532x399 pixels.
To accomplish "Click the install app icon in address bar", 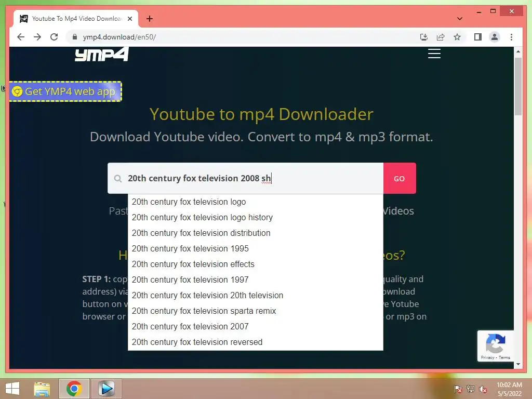I will pos(424,37).
